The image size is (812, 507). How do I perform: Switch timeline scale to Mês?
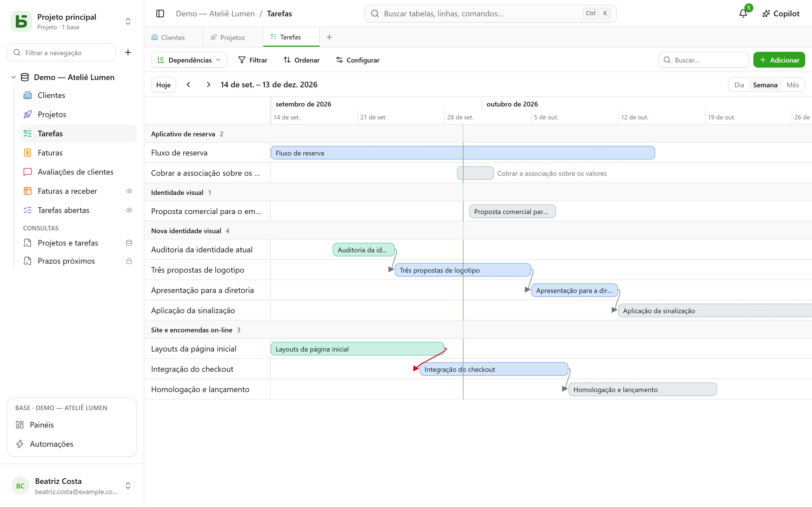pyautogui.click(x=793, y=85)
